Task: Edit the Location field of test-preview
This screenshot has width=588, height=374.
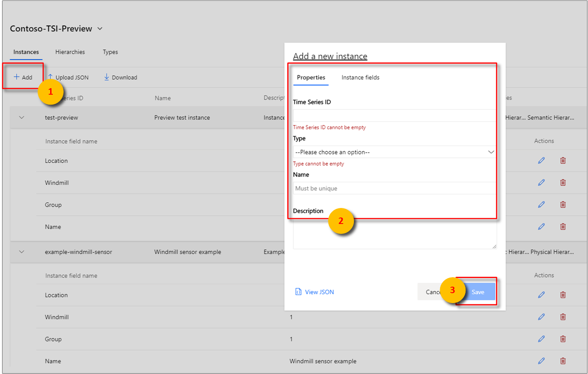Action: click(x=541, y=160)
